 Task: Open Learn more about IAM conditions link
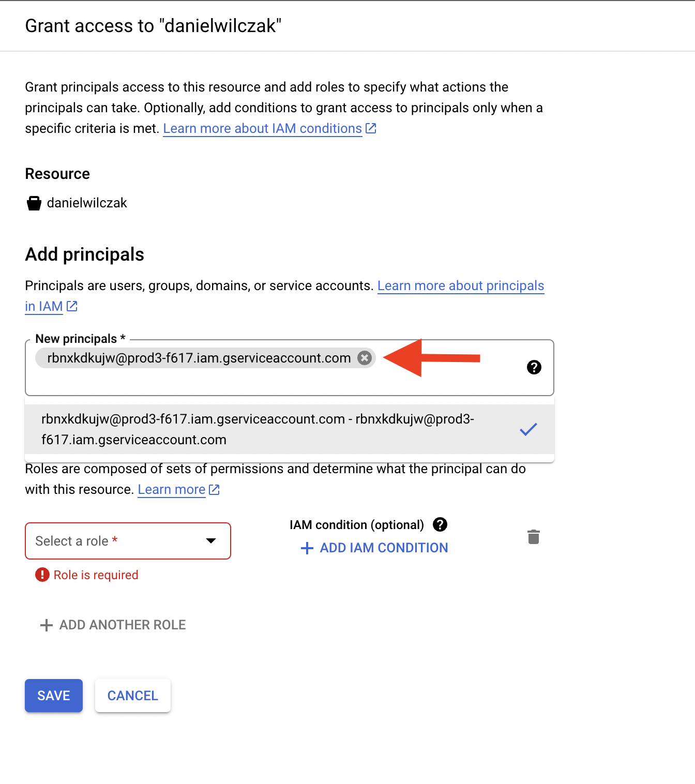pos(263,128)
